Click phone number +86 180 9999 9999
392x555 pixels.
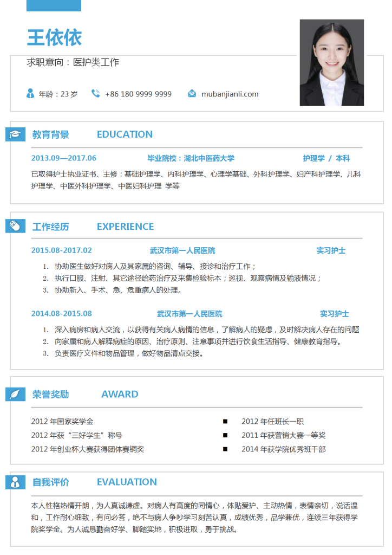click(x=138, y=94)
